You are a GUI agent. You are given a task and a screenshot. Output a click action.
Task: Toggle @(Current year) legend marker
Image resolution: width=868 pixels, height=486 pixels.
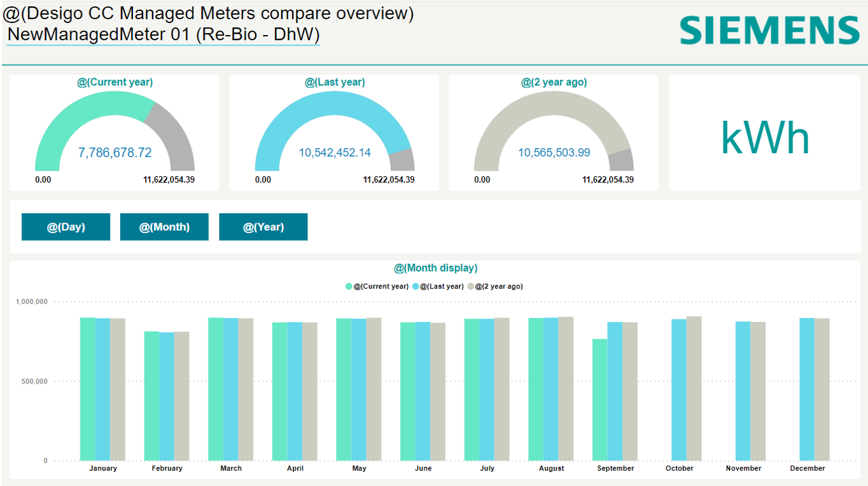pos(349,286)
